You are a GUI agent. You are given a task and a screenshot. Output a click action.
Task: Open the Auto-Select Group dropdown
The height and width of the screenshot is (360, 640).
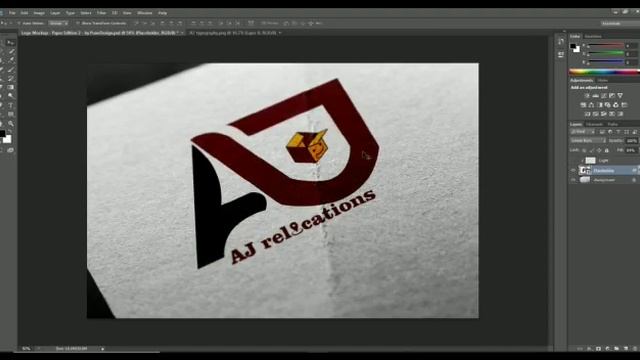click(x=58, y=23)
